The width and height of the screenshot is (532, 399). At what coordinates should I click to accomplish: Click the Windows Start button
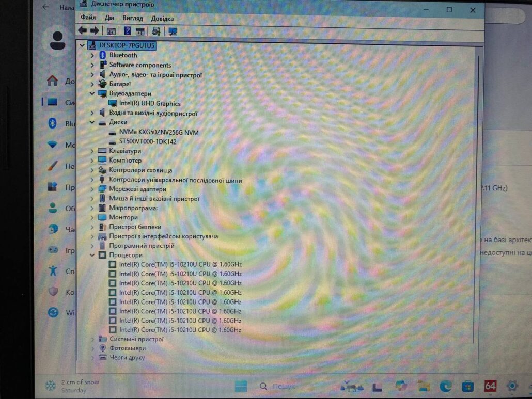tap(241, 386)
